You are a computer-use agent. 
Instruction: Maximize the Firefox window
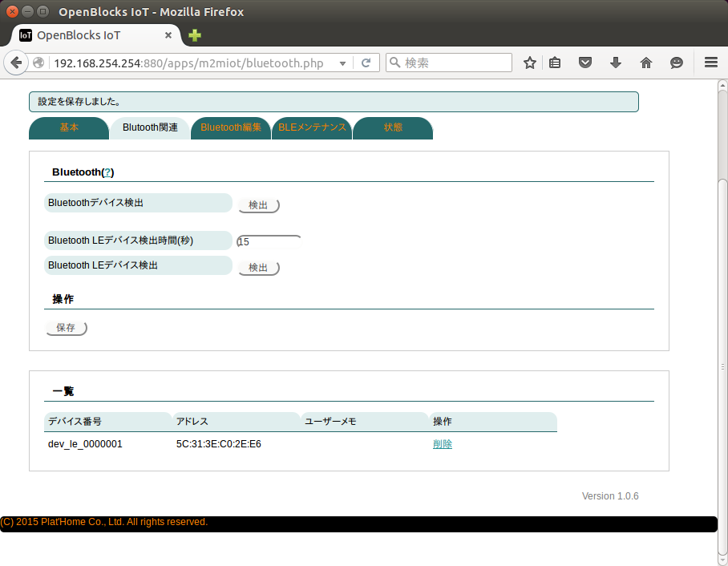(42, 11)
